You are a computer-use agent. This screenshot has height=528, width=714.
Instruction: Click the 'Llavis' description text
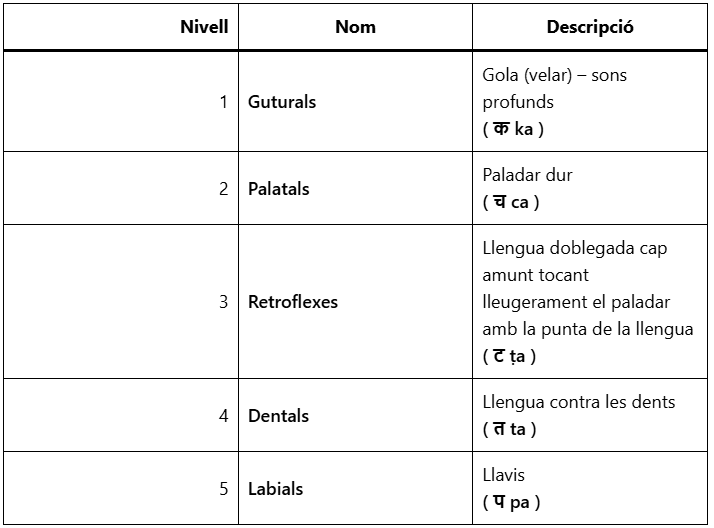pyautogui.click(x=503, y=475)
